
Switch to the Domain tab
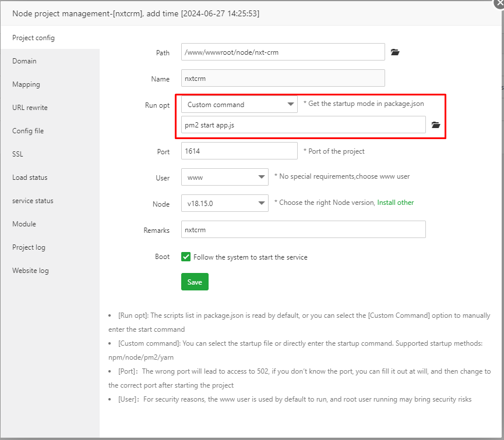[x=24, y=61]
